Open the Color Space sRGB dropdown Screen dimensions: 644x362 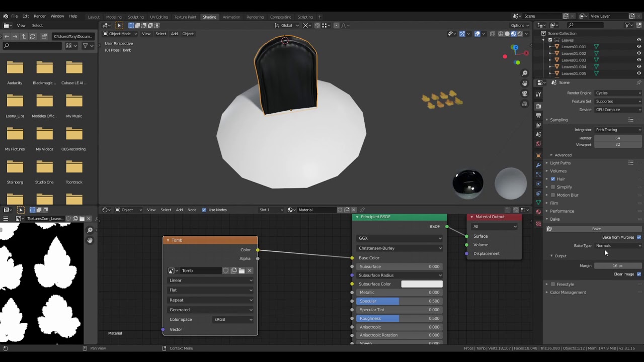233,319
